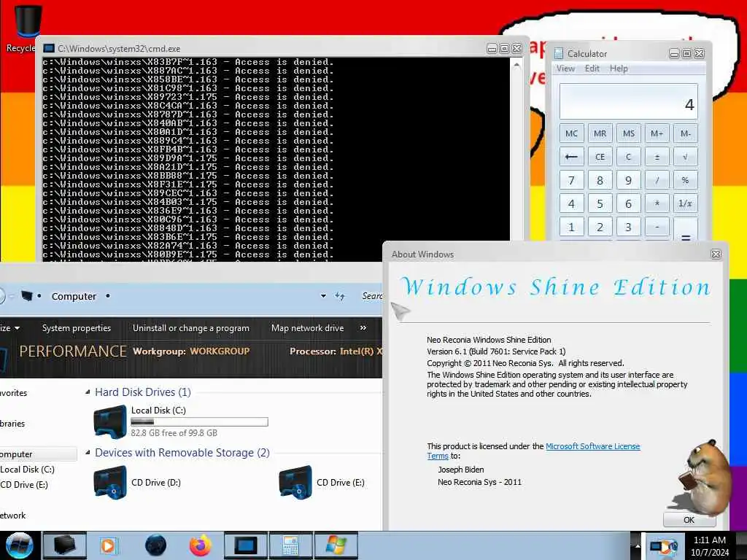Click Map network drive
Image resolution: width=747 pixels, height=560 pixels.
[307, 328]
